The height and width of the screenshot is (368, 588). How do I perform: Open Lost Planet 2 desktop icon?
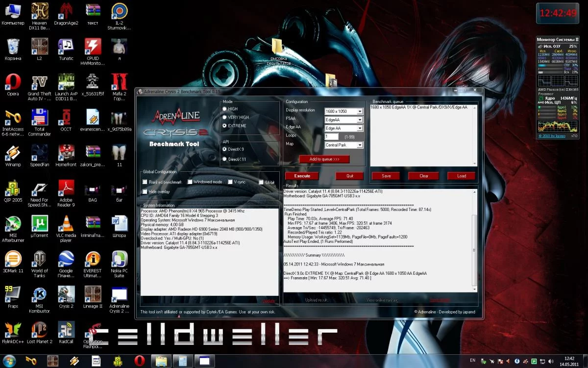point(39,332)
